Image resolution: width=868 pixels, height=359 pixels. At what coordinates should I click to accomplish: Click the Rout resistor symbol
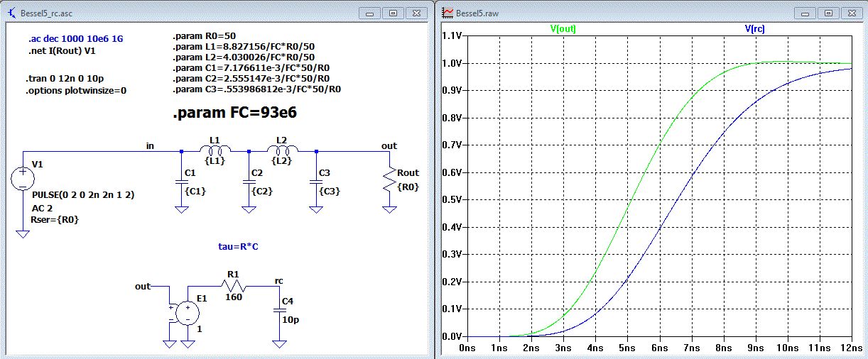pos(389,179)
